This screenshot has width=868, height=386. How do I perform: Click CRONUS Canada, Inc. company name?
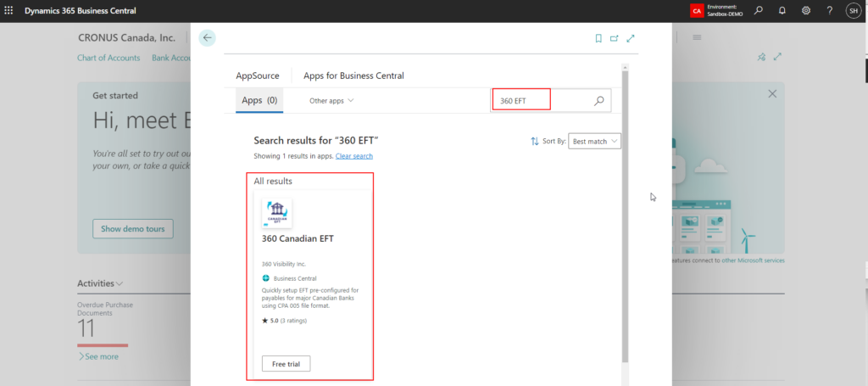click(127, 37)
